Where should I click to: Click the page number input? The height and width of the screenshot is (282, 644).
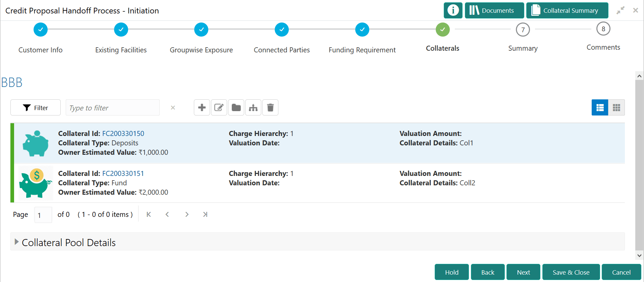[x=43, y=215]
